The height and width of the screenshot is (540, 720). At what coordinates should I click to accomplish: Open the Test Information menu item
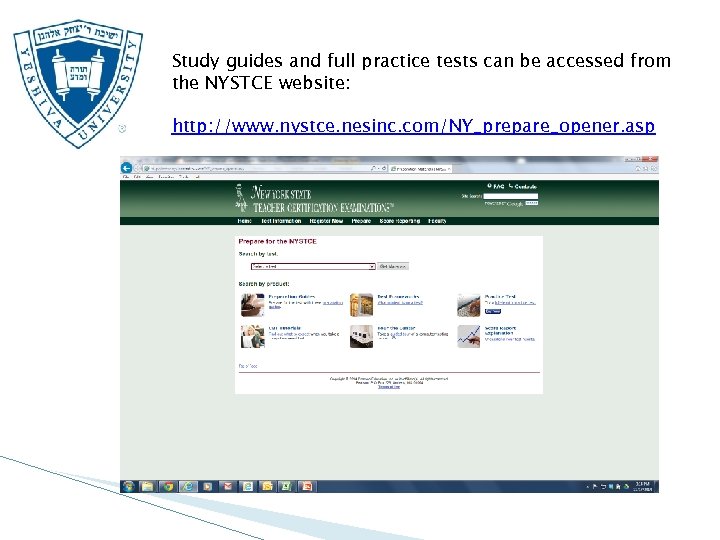(281, 221)
